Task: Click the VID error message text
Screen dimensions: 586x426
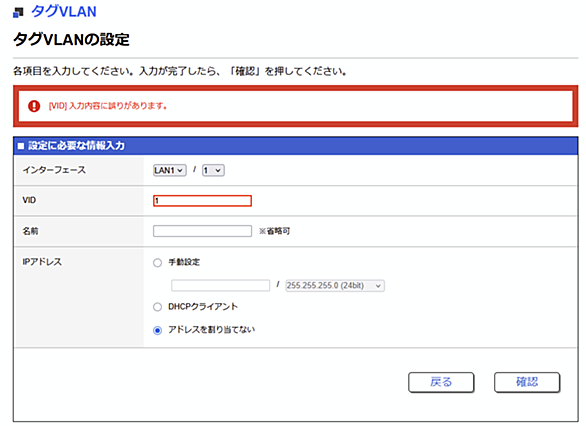Action: (108, 106)
